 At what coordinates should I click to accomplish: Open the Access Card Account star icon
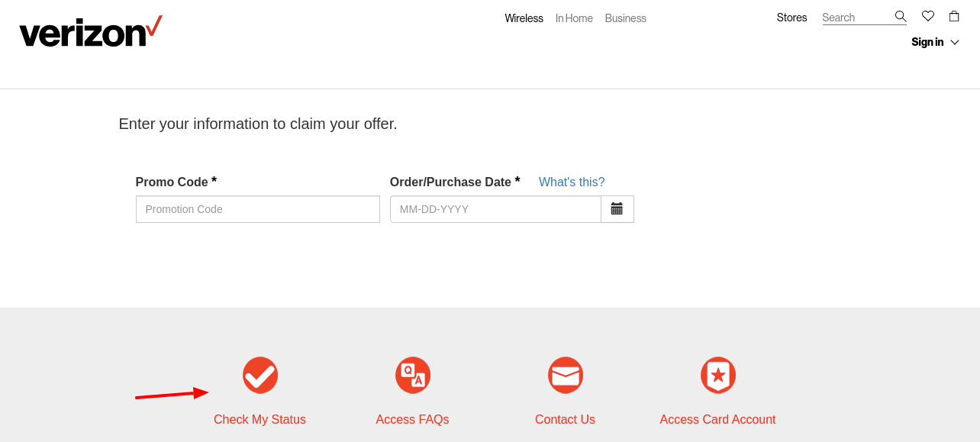(x=717, y=375)
